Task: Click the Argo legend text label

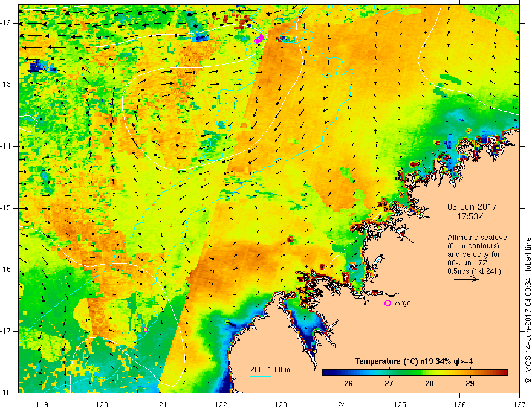Action: point(403,303)
